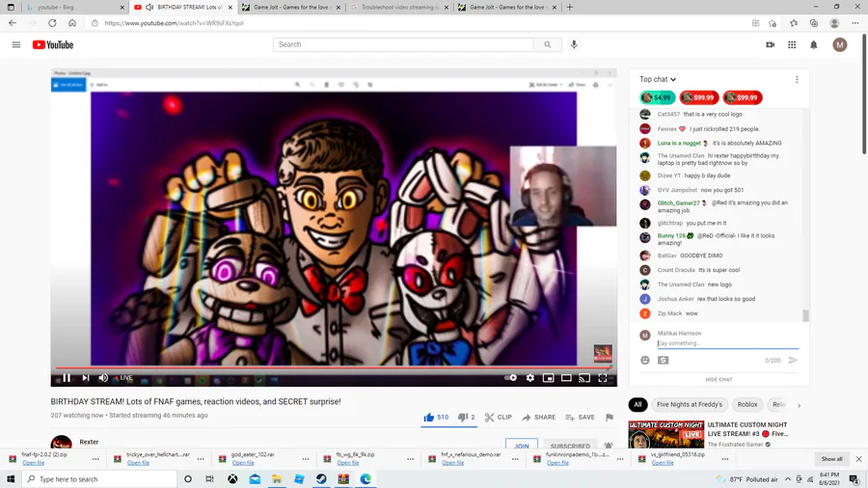Switch to the Troubleshoot video streaming tab
Viewport: 868px width, 488px height.
tap(398, 7)
